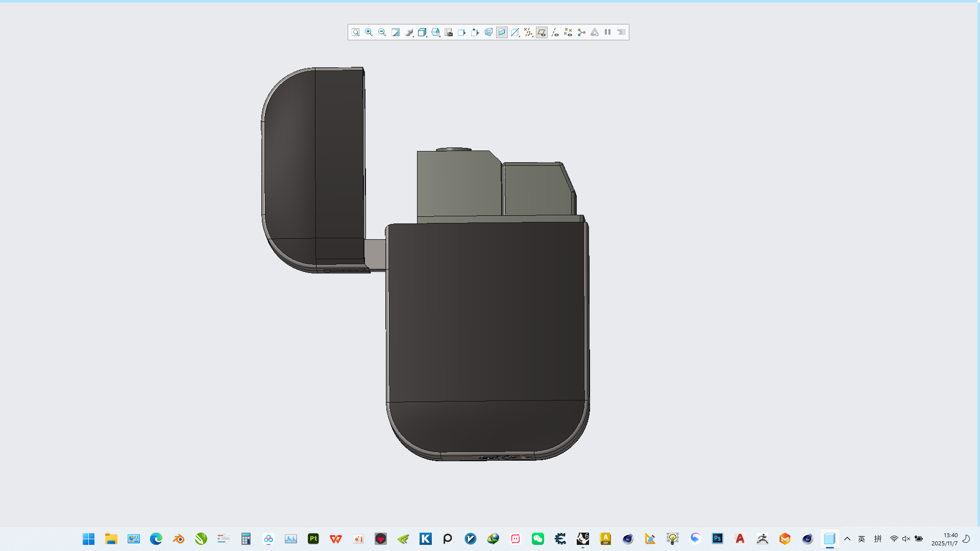Expand the section view dropdown
Image resolution: width=980 pixels, height=551 pixels.
tap(515, 32)
